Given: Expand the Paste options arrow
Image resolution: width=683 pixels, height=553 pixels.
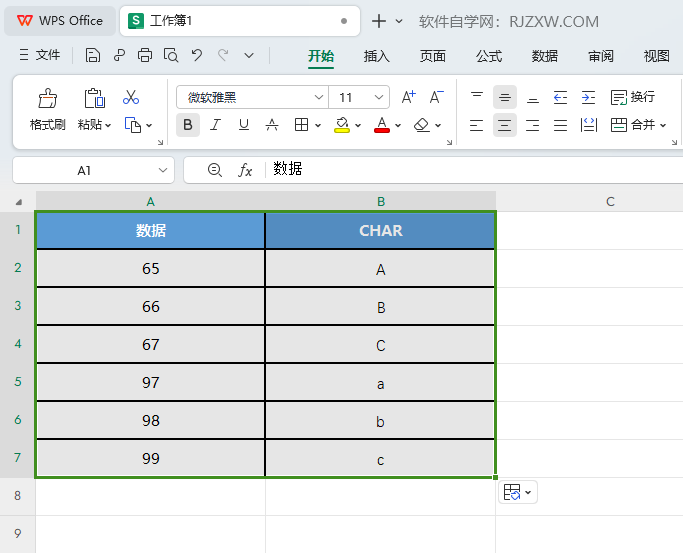Looking at the screenshot, I should [x=108, y=126].
